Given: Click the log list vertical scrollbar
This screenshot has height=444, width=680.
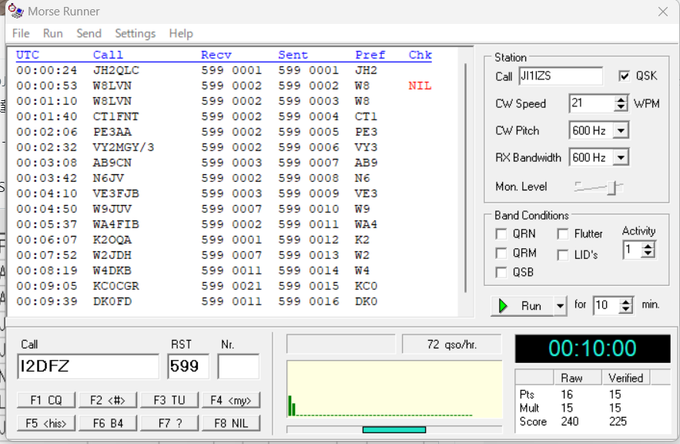Looking at the screenshot, I should (x=466, y=178).
